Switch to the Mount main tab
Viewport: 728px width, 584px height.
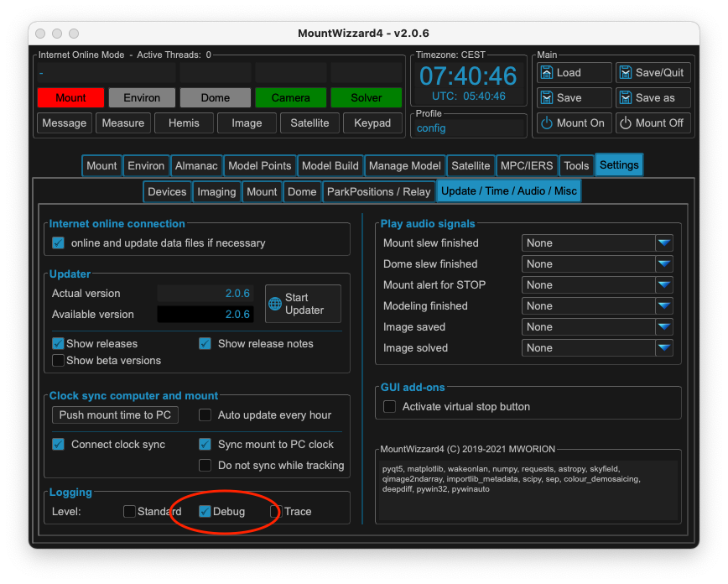pos(101,166)
